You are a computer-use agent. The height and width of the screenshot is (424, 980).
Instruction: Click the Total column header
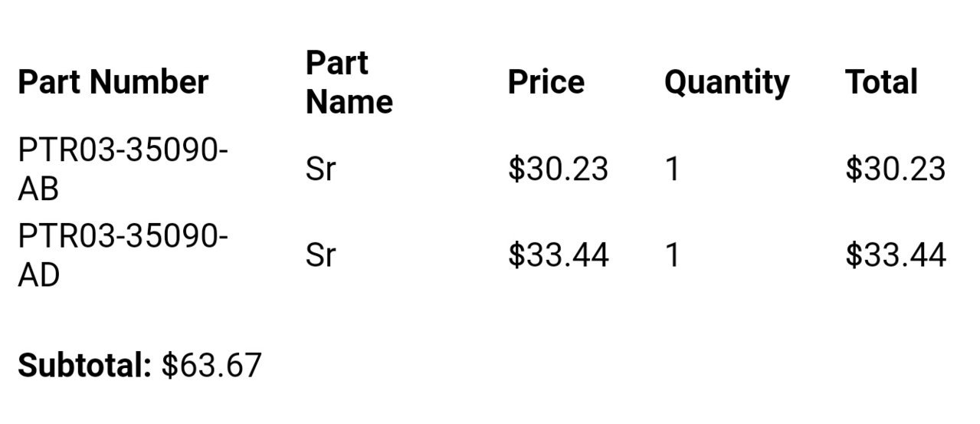pyautogui.click(x=881, y=82)
